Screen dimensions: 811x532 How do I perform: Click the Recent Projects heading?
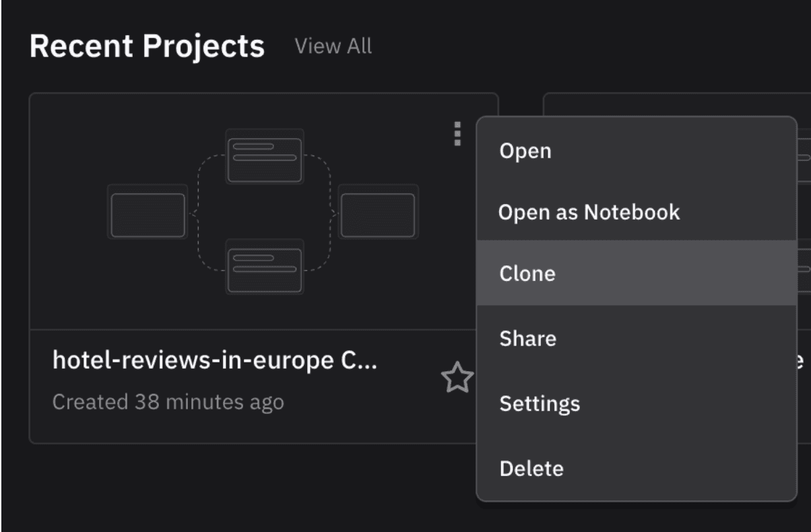(147, 46)
